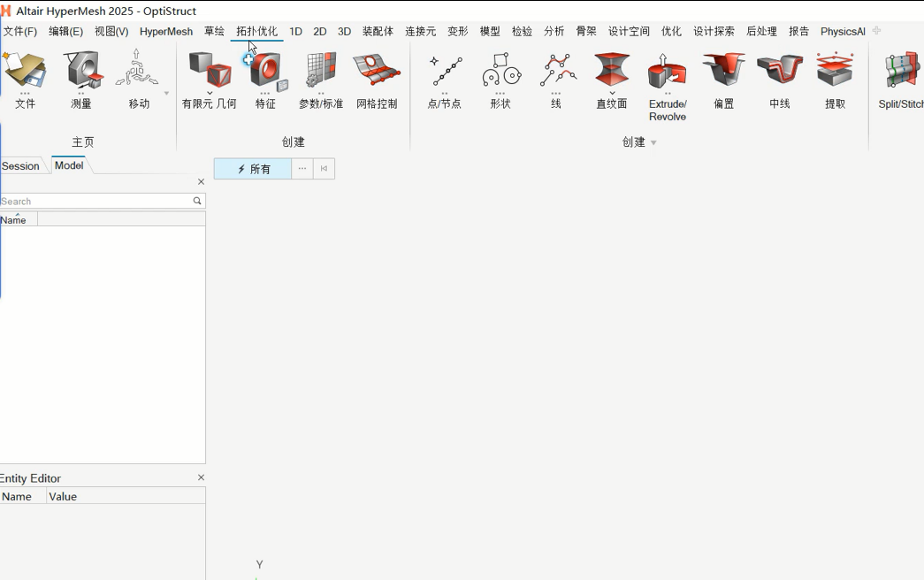Select the 点/节点 (Point/Node) tool
Viewport: 924px width, 580px height.
(445, 72)
